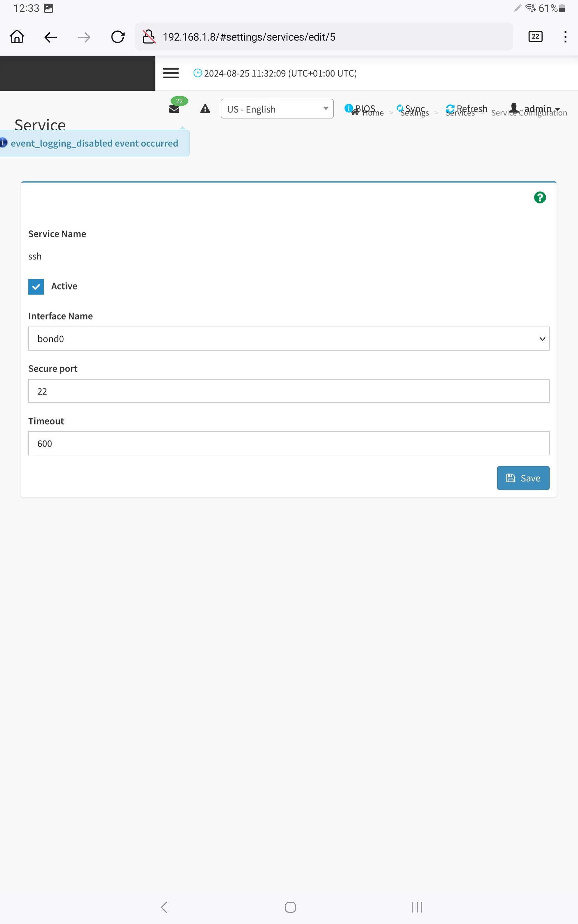
Task: Navigate back with browser arrow
Action: pos(50,37)
